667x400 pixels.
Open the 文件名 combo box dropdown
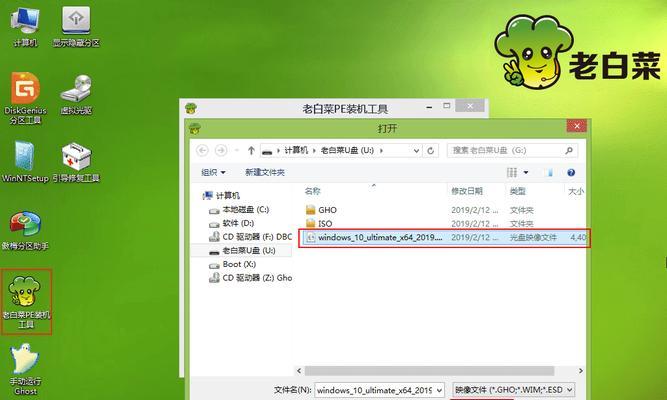point(439,390)
